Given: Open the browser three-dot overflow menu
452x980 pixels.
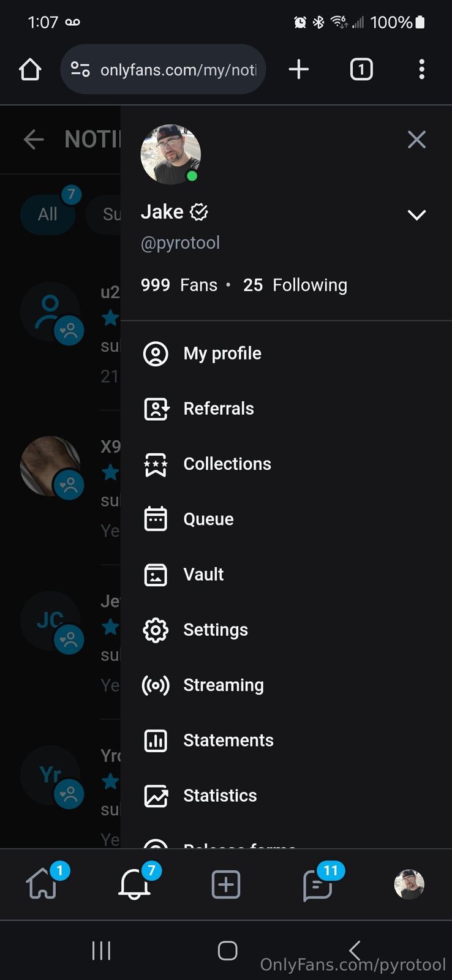Looking at the screenshot, I should coord(421,69).
